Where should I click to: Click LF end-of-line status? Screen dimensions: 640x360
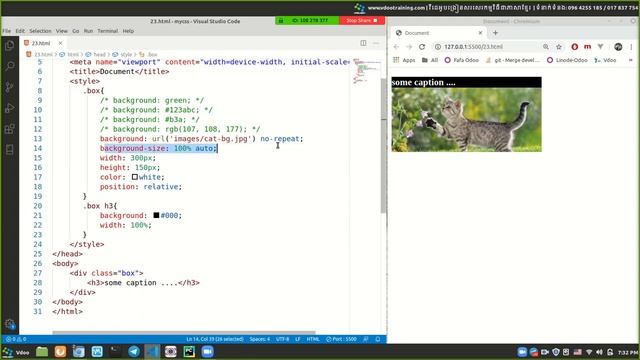(298, 339)
